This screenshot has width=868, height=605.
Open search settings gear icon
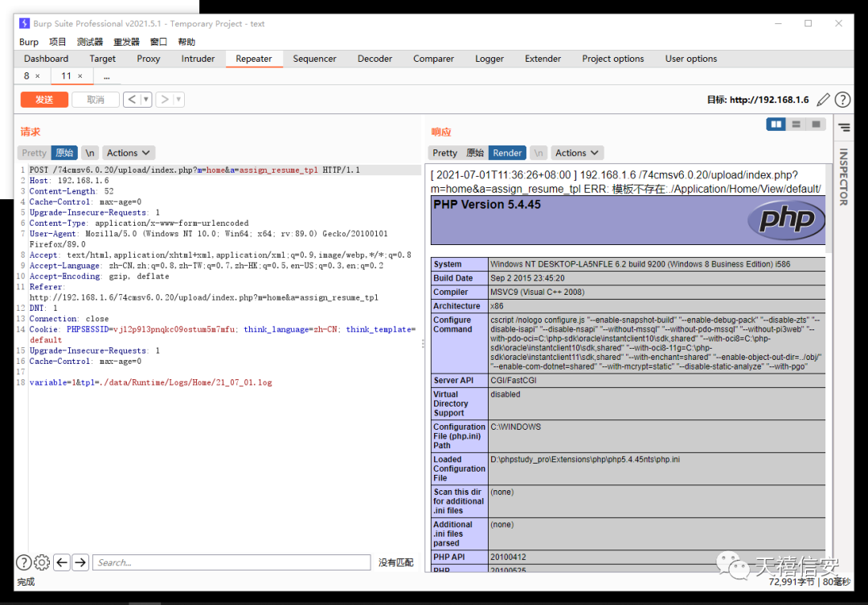click(42, 562)
